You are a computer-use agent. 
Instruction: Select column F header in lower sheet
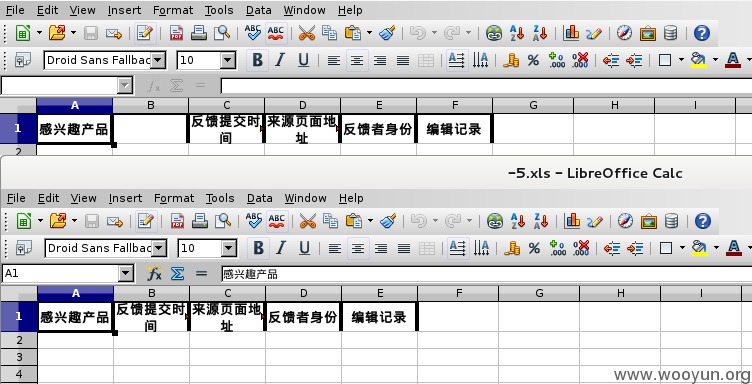point(458,293)
